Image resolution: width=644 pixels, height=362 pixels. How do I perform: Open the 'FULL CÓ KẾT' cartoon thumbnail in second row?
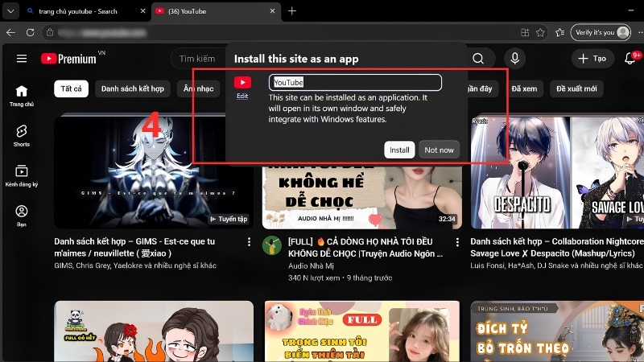pos(154,331)
